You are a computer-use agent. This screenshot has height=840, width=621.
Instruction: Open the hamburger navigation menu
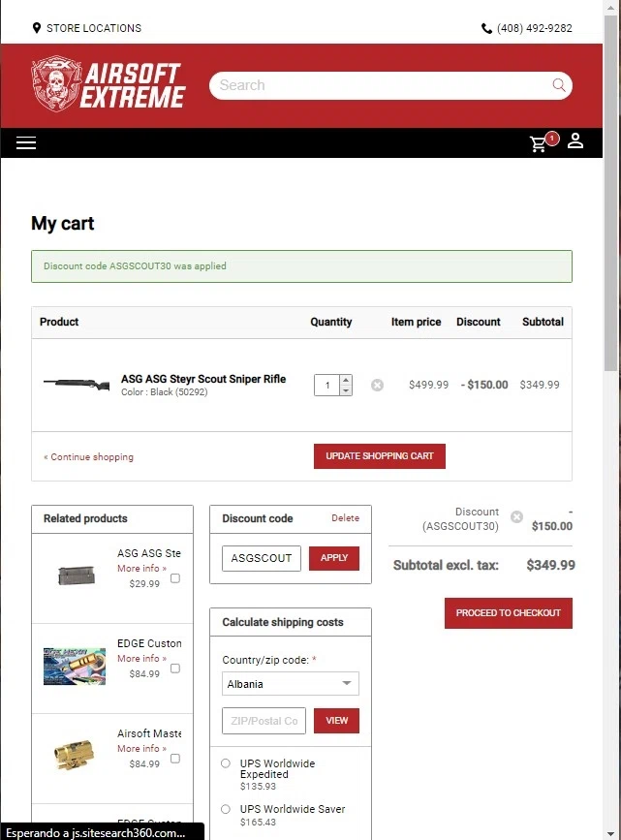tap(26, 142)
